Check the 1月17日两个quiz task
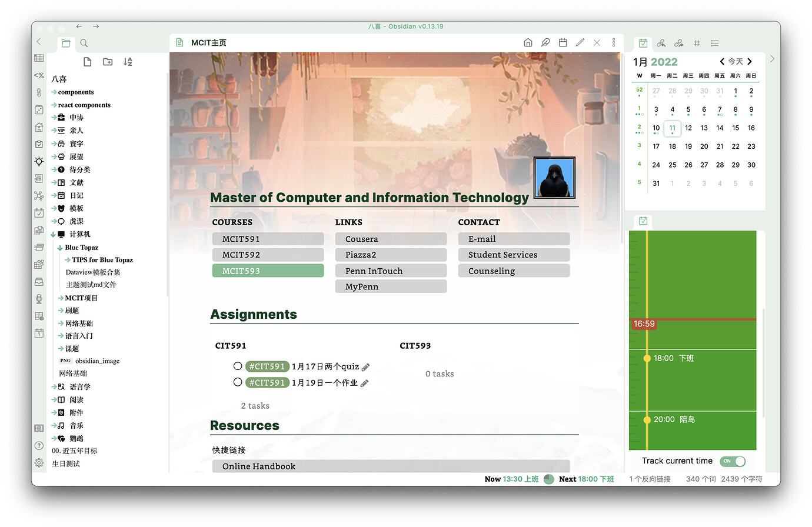The width and height of the screenshot is (812, 527). coord(238,366)
